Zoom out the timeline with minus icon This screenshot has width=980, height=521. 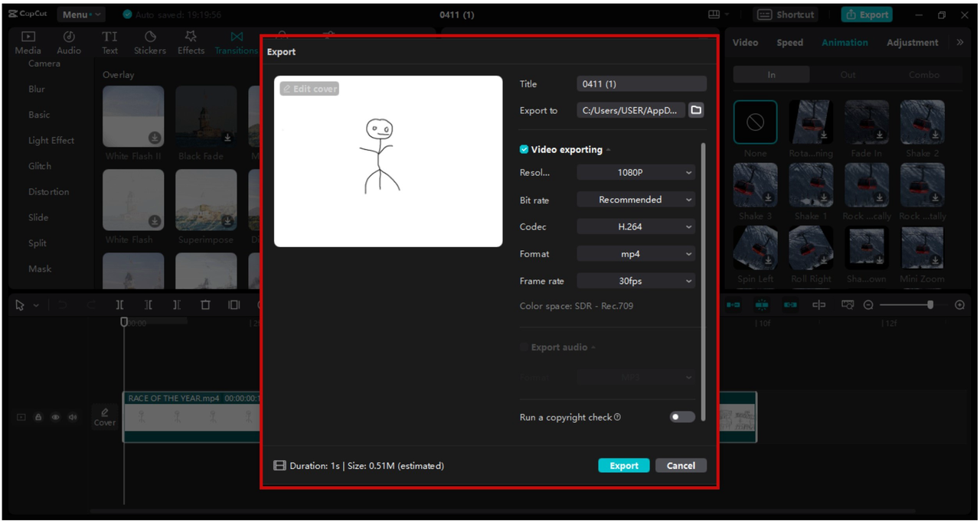868,305
